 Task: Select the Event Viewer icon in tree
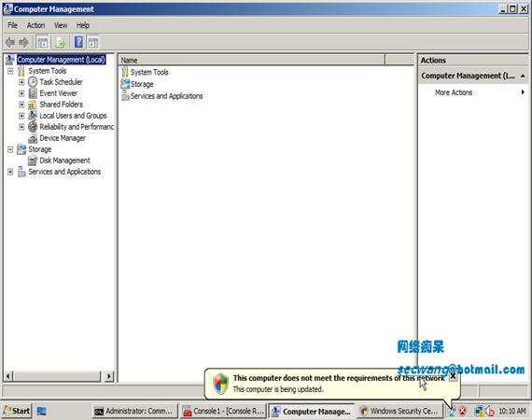tap(33, 93)
